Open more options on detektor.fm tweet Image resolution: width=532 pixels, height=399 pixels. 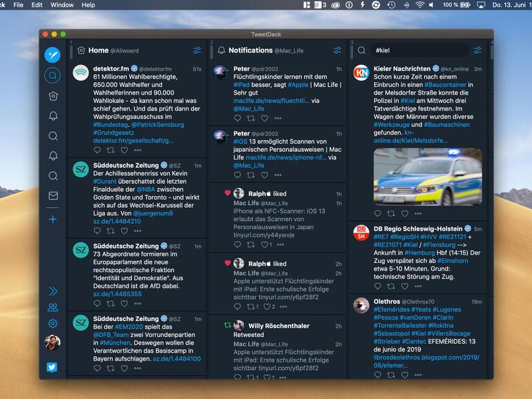[x=137, y=150]
